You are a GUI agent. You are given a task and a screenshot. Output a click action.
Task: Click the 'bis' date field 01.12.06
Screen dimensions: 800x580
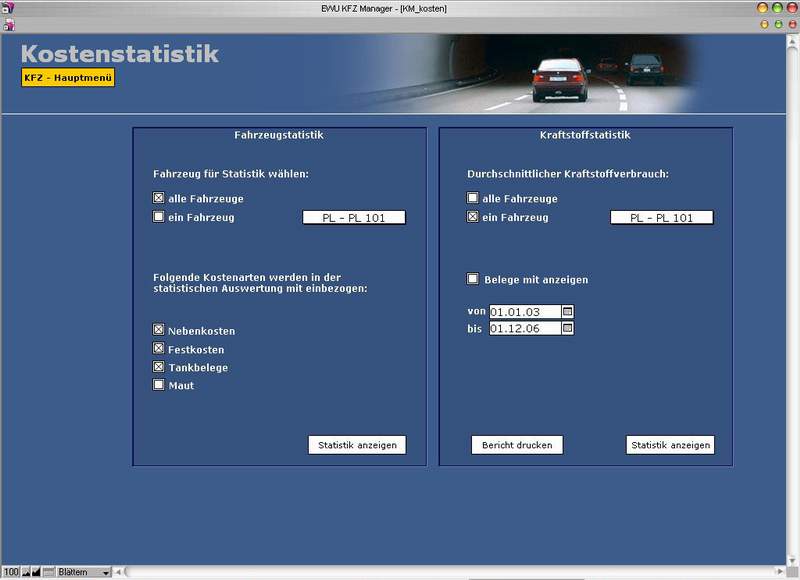coord(525,328)
